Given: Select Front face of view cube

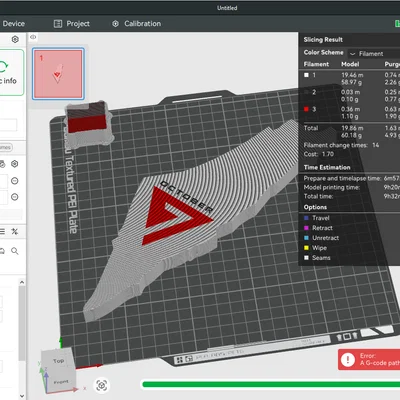Looking at the screenshot, I should [61, 382].
